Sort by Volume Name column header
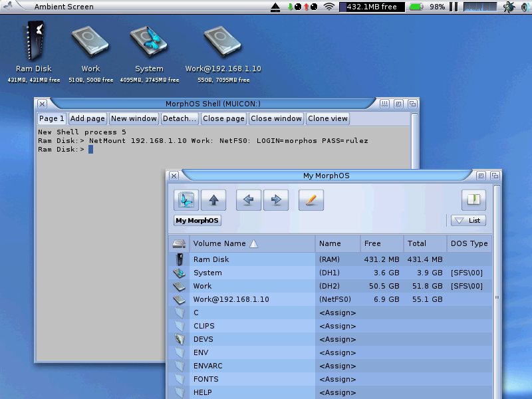The image size is (532, 399). tap(253, 243)
